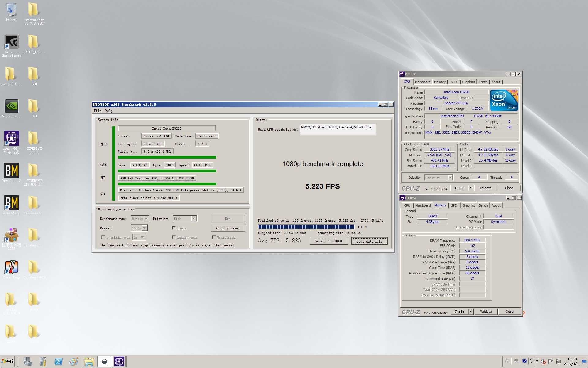The width and height of the screenshot is (588, 368).
Task: Click the Intel Xeon inside logo in CPU-Z
Action: 504,100
